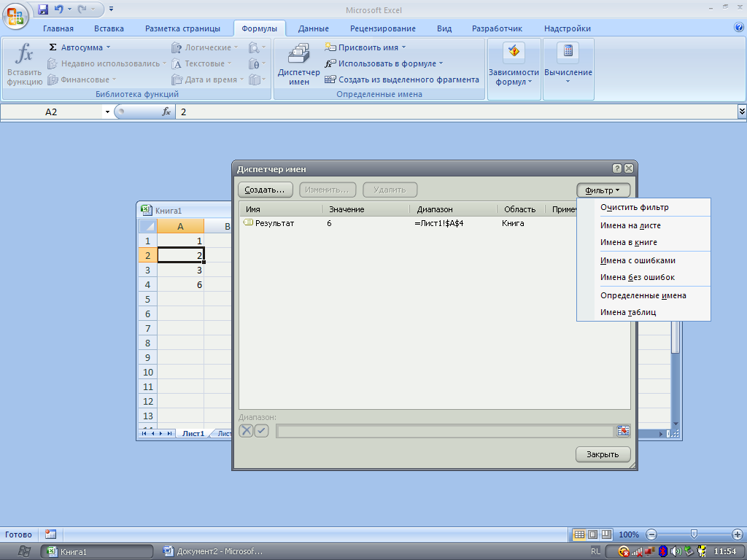Switch to the Insert tab
Image resolution: width=747 pixels, height=560 pixels.
[109, 28]
